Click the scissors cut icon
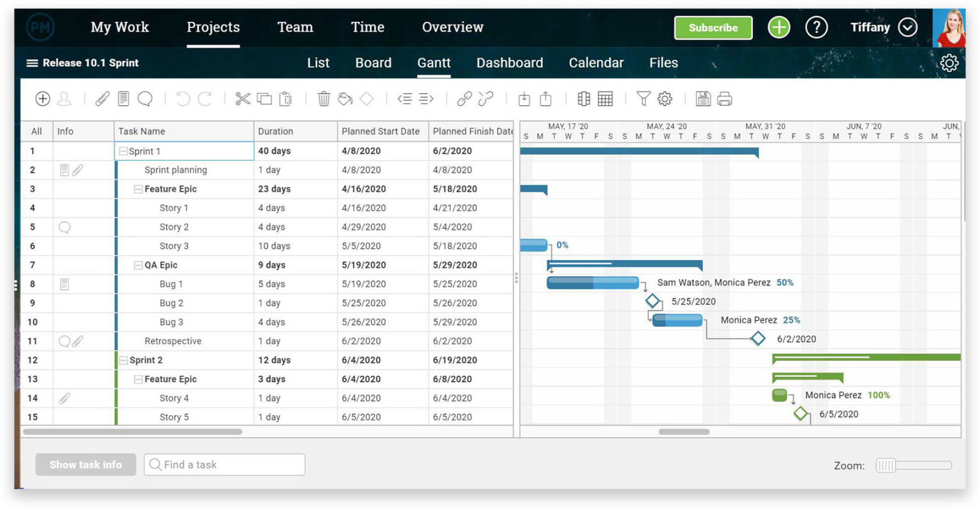 tap(242, 99)
